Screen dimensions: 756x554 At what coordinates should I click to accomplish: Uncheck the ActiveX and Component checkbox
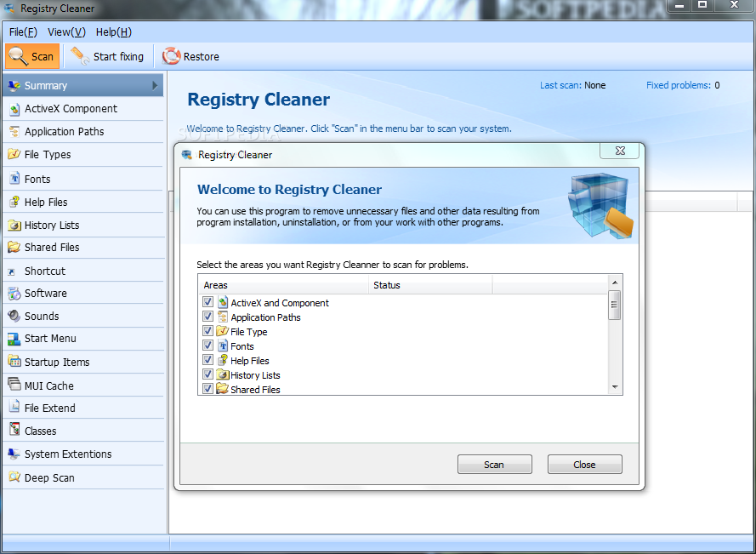pos(207,302)
